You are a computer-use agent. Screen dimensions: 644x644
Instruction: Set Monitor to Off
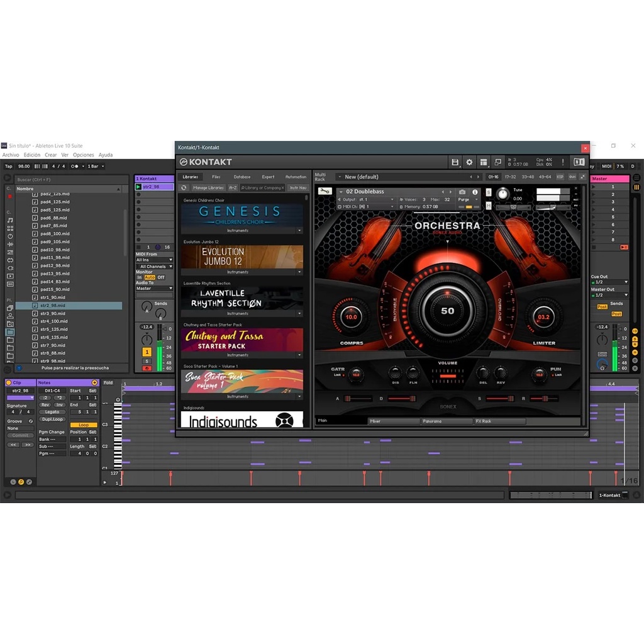click(161, 277)
